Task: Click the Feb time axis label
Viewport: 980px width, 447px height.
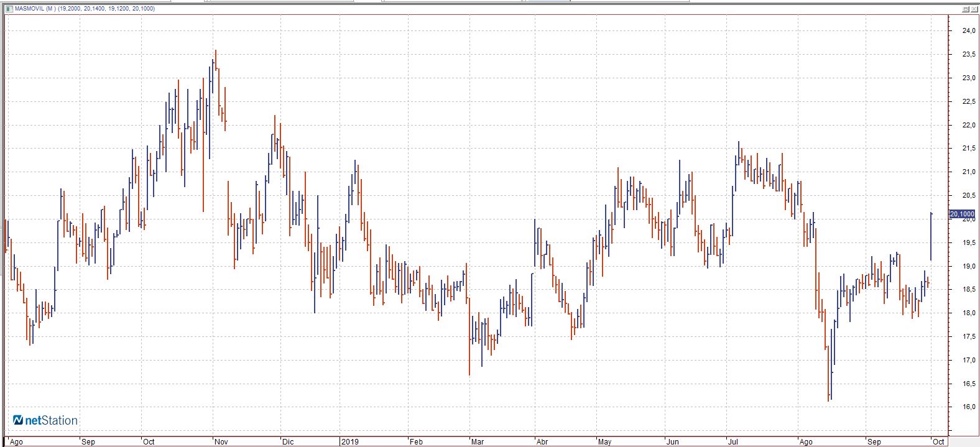Action: click(x=416, y=442)
